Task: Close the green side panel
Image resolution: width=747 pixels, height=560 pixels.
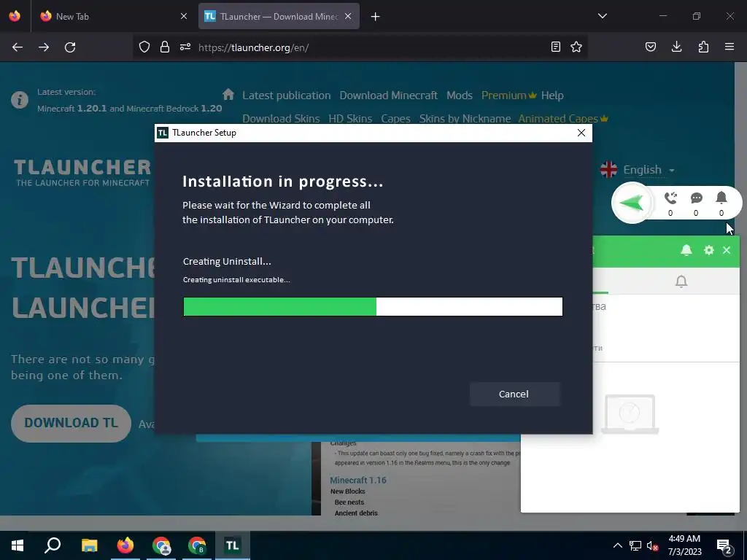Action: tap(727, 250)
